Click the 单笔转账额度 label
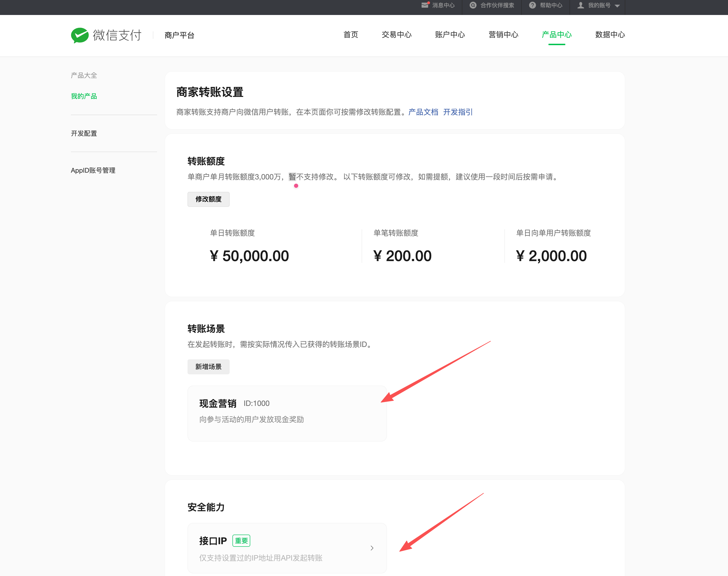This screenshot has height=576, width=728. [x=396, y=233]
